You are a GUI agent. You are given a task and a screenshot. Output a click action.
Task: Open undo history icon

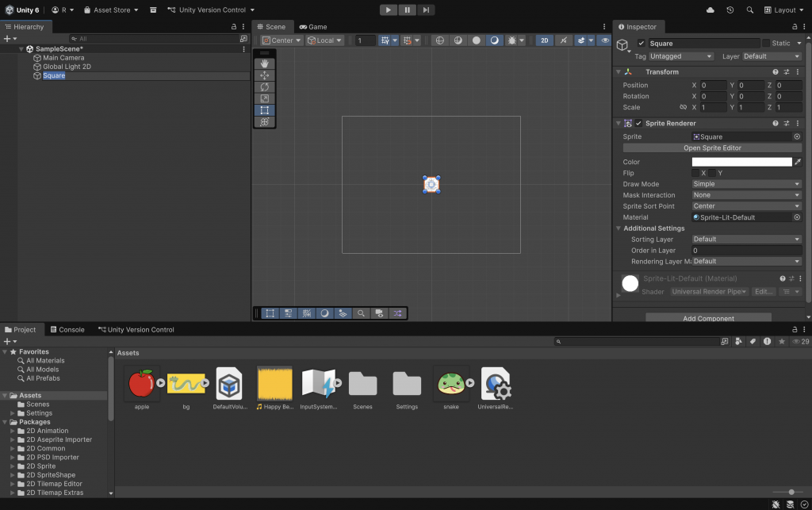(x=730, y=10)
